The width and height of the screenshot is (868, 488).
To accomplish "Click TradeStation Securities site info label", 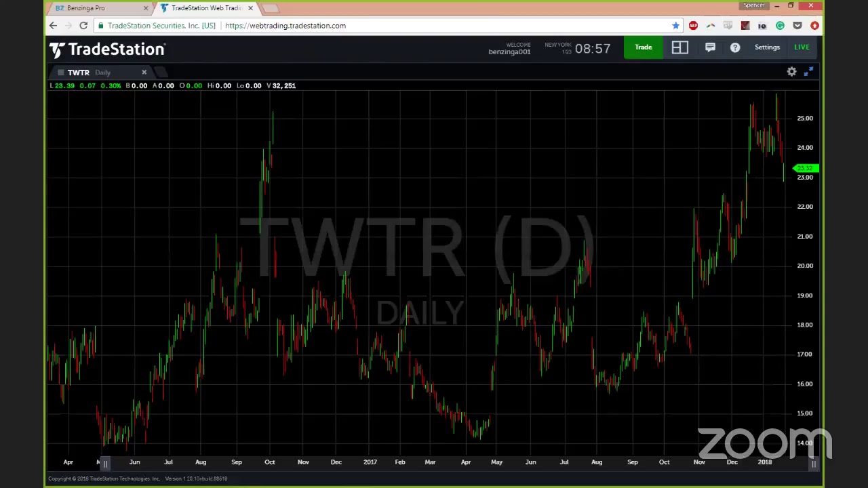I will pos(161,26).
